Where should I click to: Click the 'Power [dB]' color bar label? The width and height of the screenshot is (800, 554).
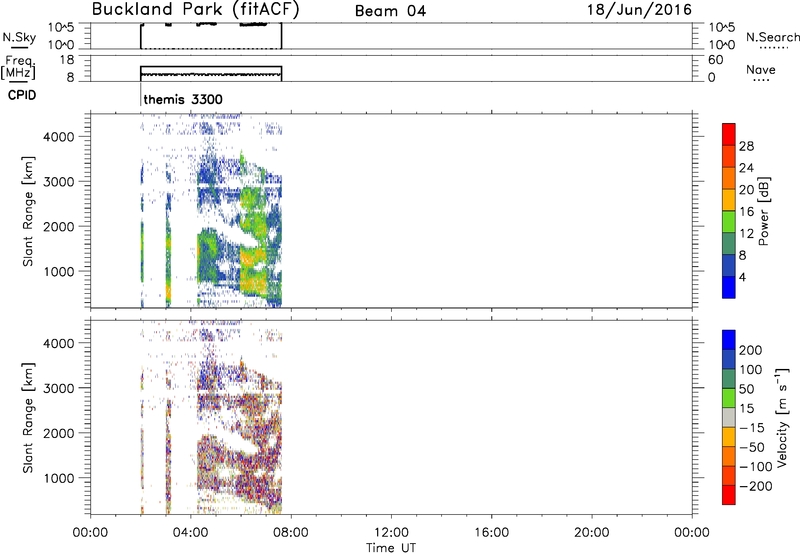point(764,211)
